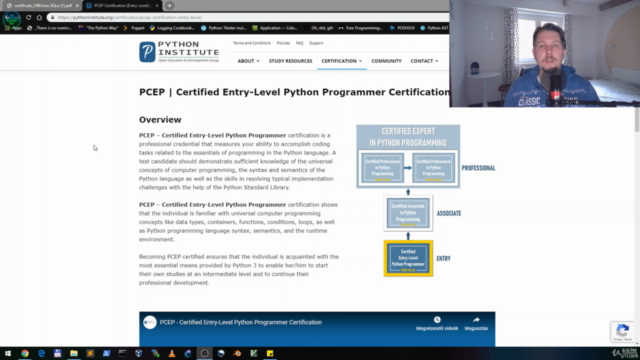The image size is (640, 360).
Task: Click the Share arrow icon on video
Action: point(476,320)
